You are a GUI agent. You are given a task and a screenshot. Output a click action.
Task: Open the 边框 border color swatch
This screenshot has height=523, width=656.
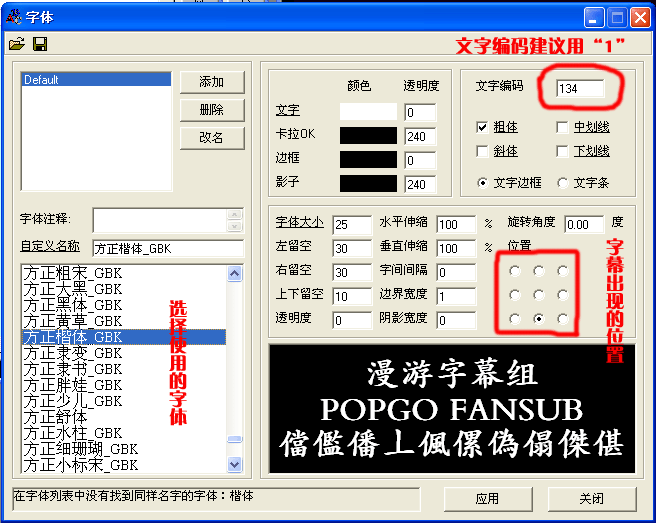[x=368, y=159]
